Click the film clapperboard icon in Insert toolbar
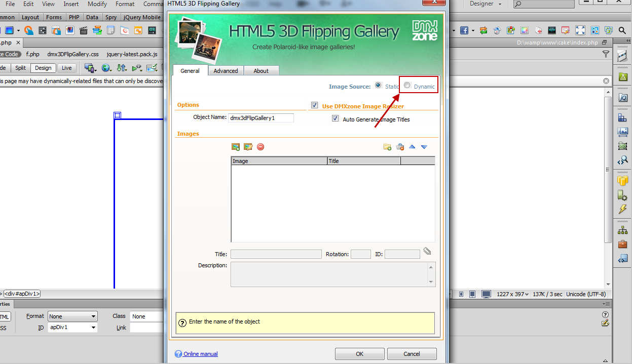Viewport: 632px width, 364px height. point(84,30)
